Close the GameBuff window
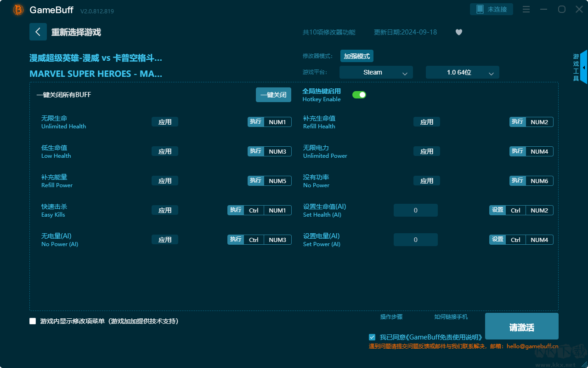Image resolution: width=588 pixels, height=368 pixels. click(x=579, y=9)
